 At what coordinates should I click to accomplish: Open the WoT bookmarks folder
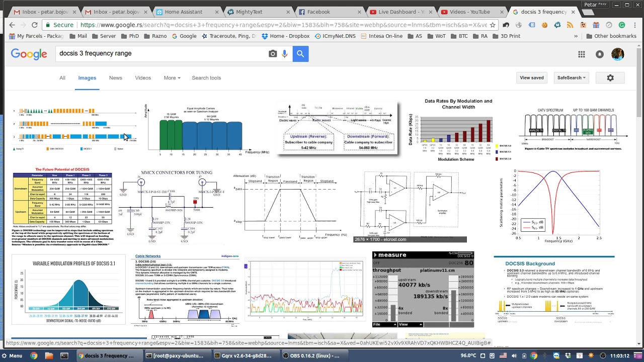[436, 36]
